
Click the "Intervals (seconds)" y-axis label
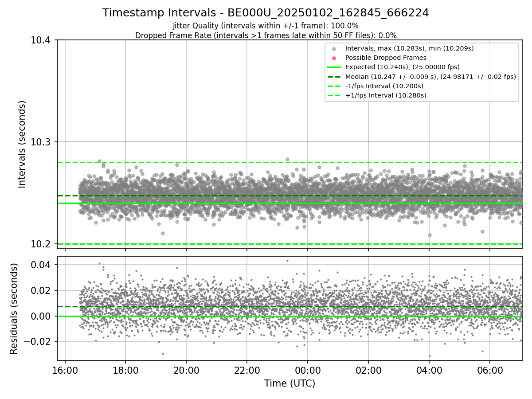22,144
